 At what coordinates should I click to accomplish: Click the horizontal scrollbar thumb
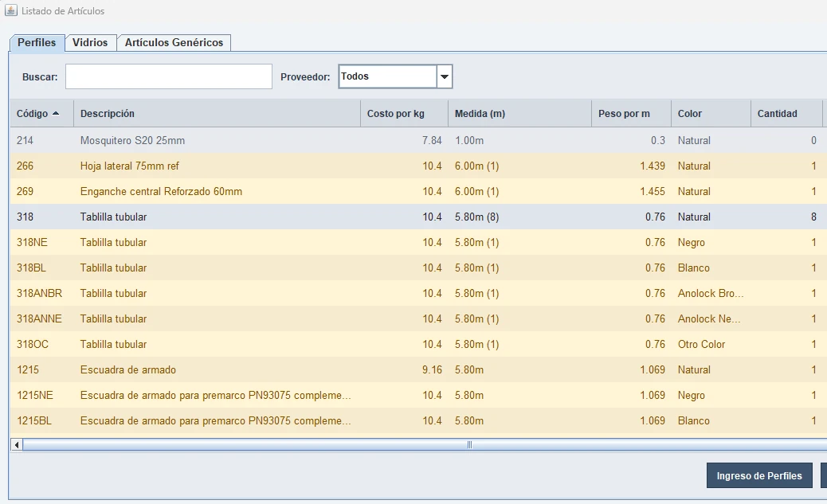tap(469, 445)
